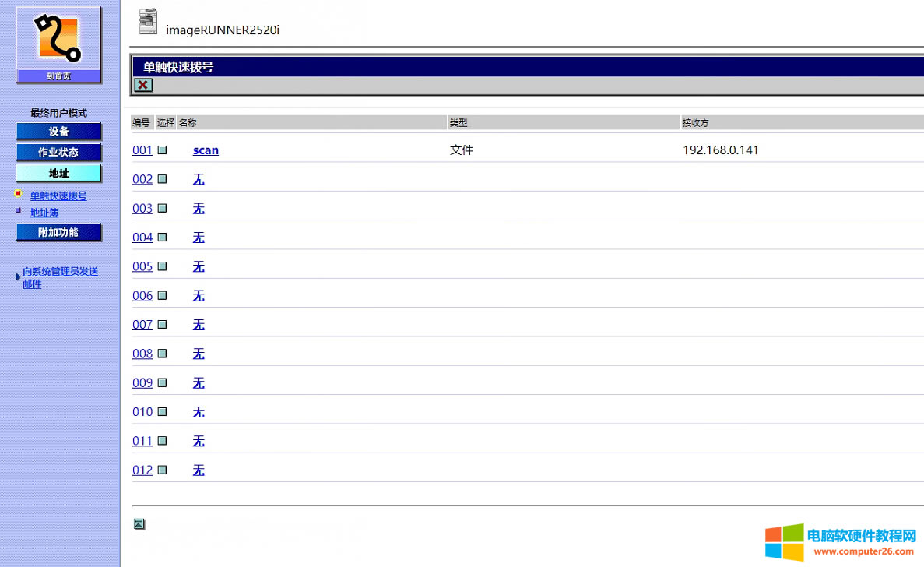Click the 编号 column header
924x567 pixels.
click(x=142, y=122)
